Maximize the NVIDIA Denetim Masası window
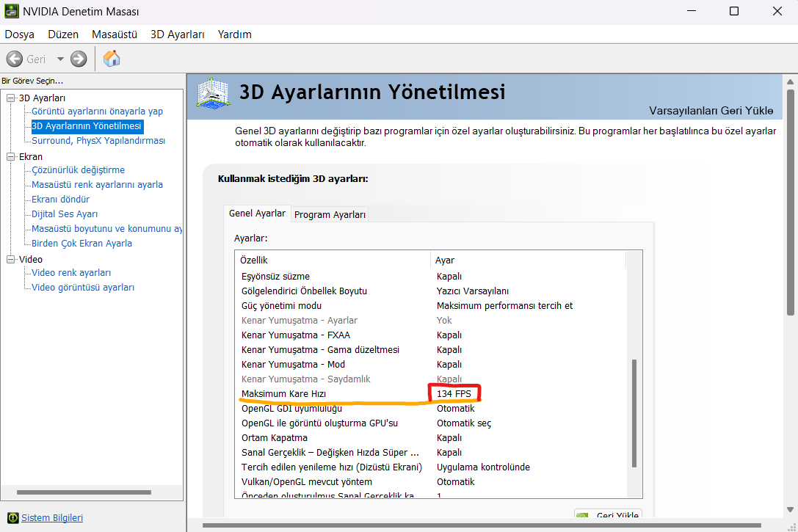This screenshot has height=532, width=798. [x=734, y=11]
